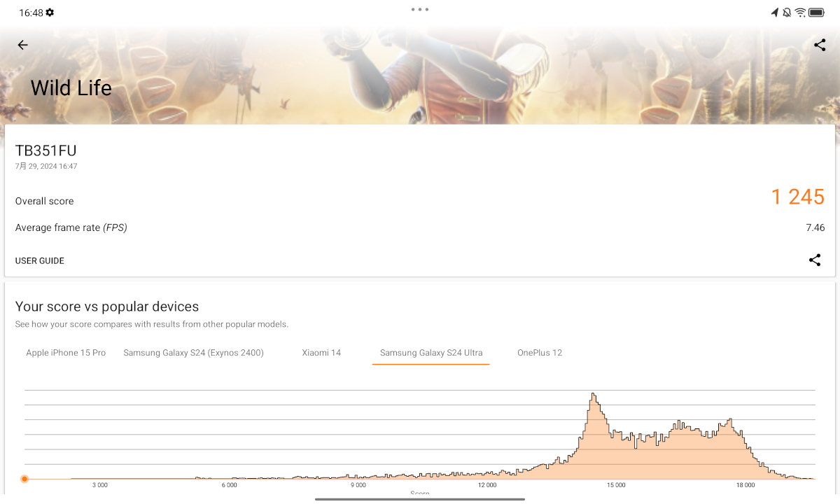Switch to the OnePlus 12 tab
This screenshot has height=504, width=840.
tap(540, 353)
